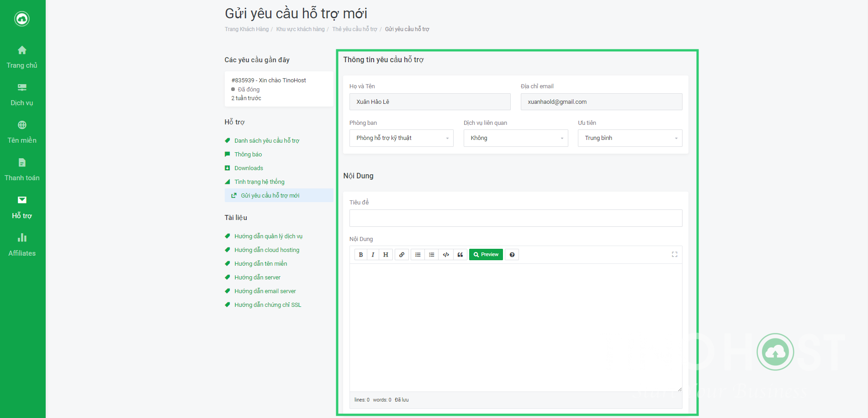Insert code block in editor
This screenshot has width=868, height=418.
coord(446,255)
